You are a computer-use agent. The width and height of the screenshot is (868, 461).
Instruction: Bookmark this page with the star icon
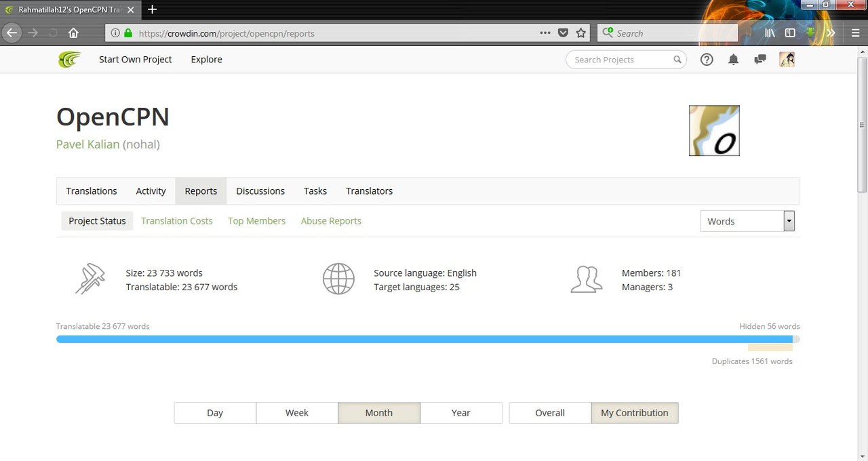tap(581, 33)
